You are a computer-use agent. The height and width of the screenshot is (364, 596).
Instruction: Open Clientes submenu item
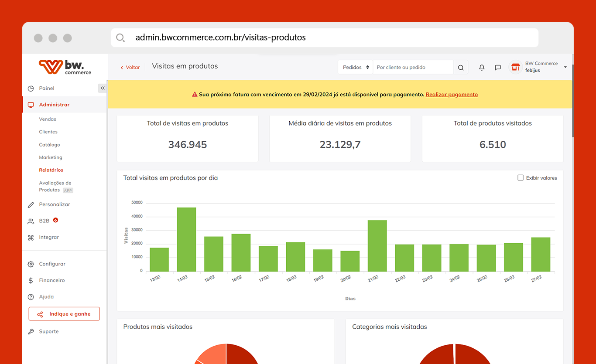[48, 132]
